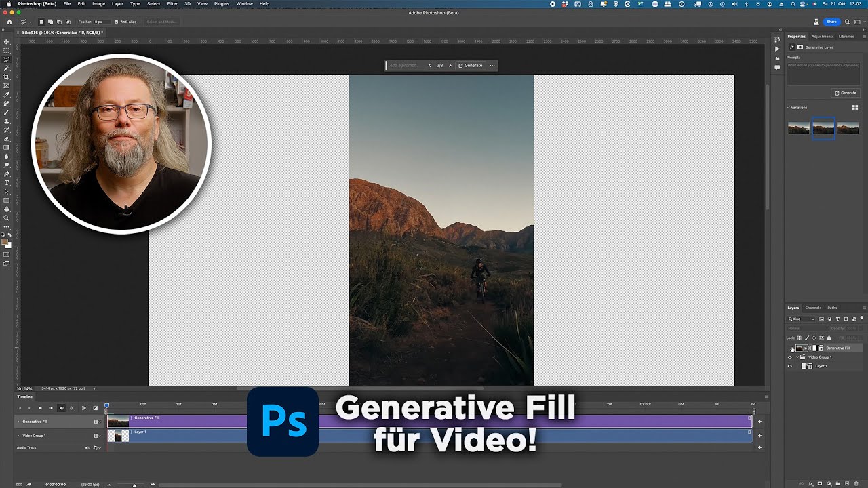This screenshot has width=868, height=488.
Task: Select the Hand tool
Action: (7, 209)
